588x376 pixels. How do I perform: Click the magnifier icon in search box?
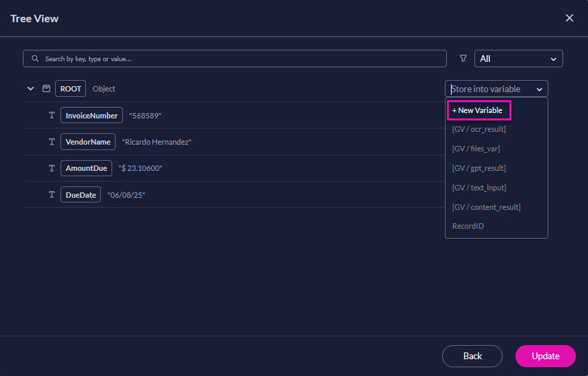(x=34, y=59)
